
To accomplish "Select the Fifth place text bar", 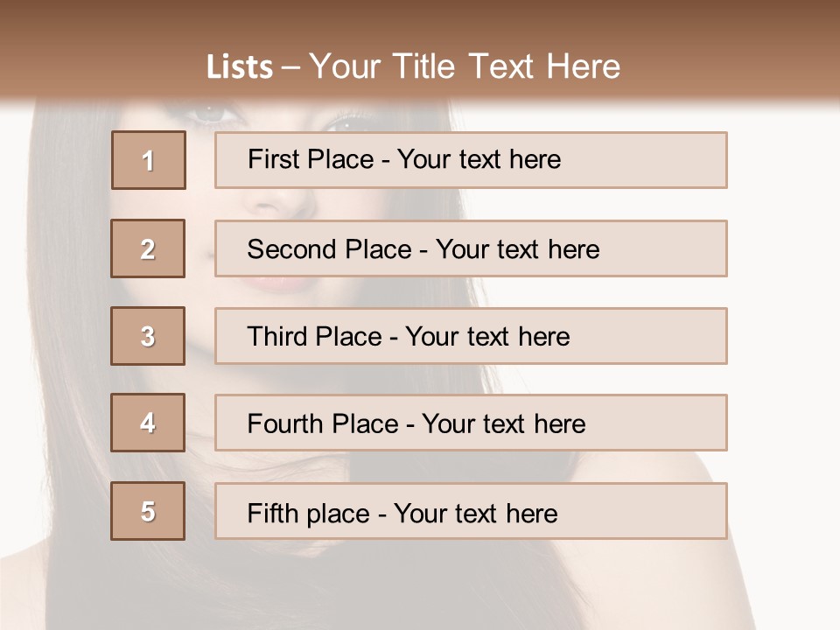I will click(471, 511).
